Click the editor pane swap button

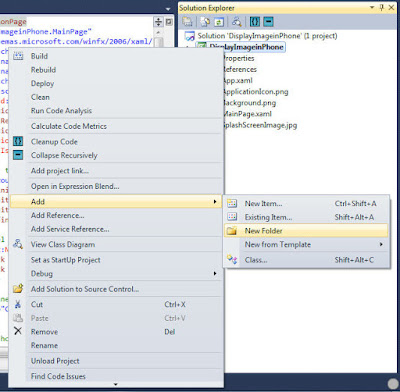[x=169, y=22]
